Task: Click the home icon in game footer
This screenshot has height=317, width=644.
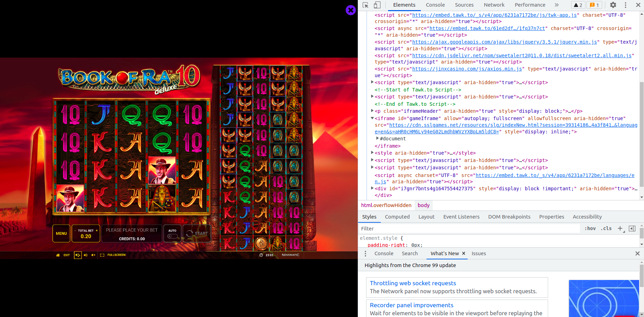Action: click(58, 255)
